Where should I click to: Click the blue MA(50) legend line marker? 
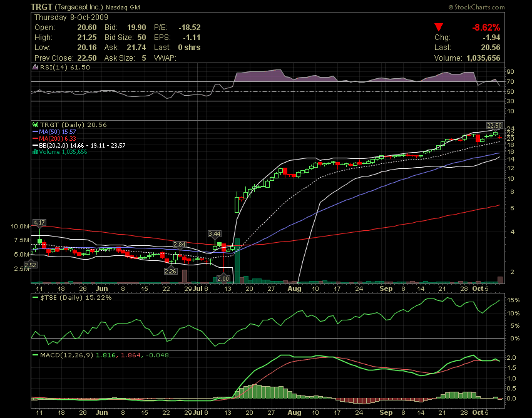coord(35,131)
